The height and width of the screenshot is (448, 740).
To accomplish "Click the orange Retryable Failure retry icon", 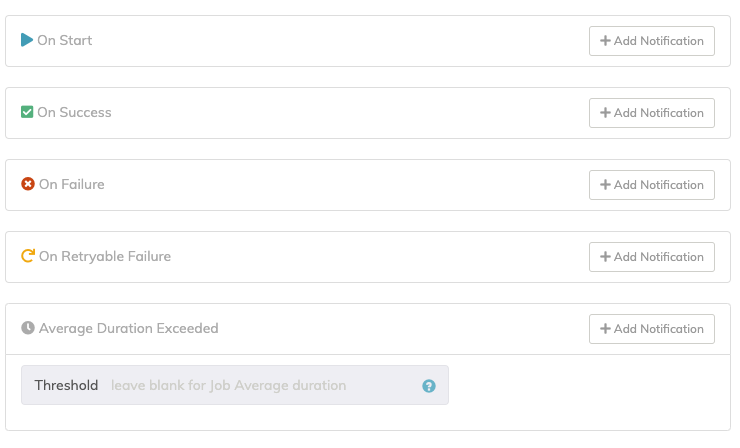I will [x=28, y=255].
